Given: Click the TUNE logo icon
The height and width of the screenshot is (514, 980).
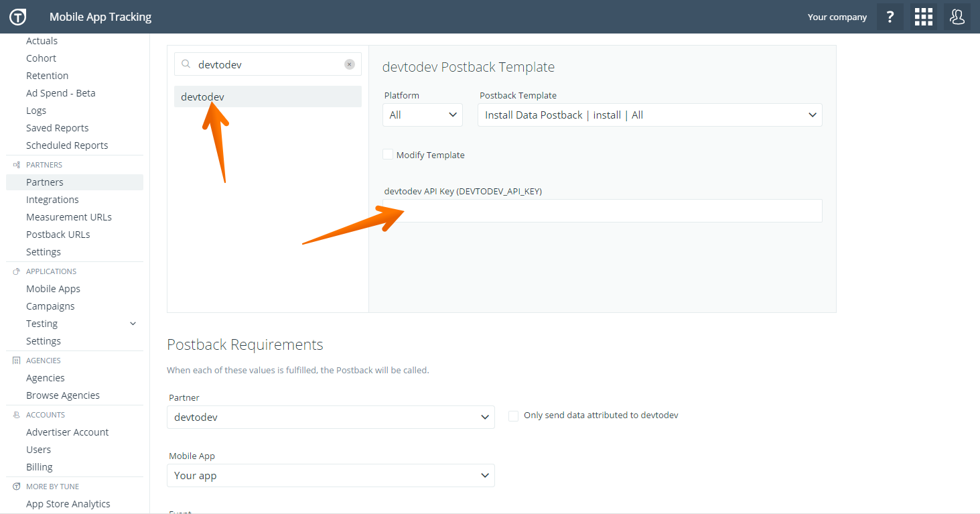Looking at the screenshot, I should coord(17,17).
